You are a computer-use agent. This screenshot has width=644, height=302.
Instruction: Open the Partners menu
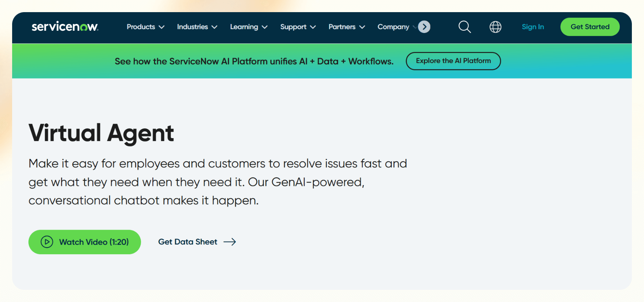click(x=347, y=27)
